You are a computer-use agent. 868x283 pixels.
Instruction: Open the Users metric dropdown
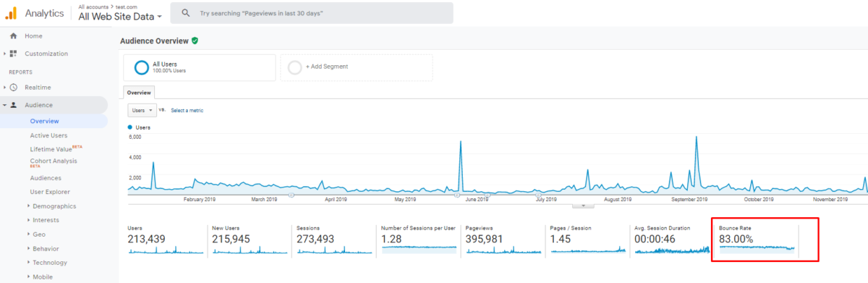[x=142, y=110]
